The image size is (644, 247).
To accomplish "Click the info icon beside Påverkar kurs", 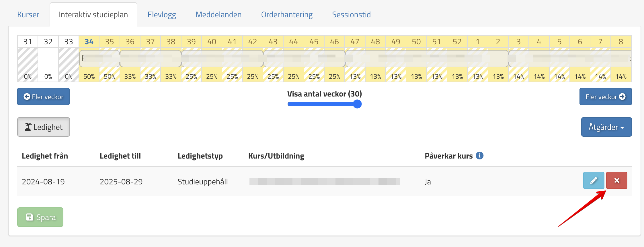I will (479, 156).
